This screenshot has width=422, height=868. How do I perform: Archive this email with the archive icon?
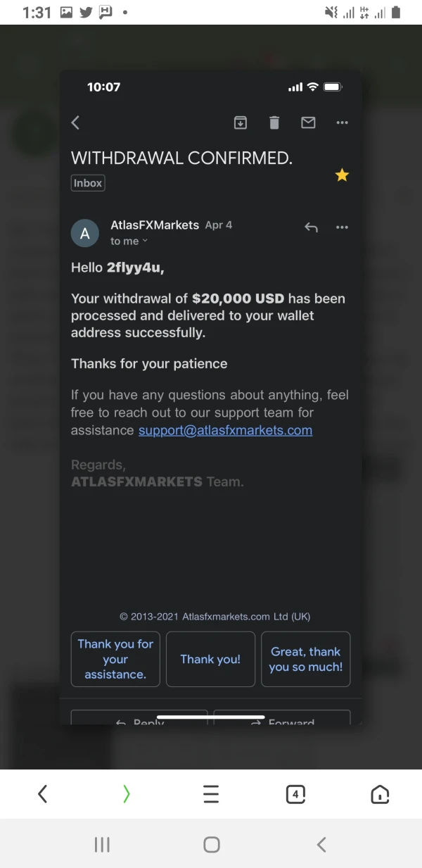pyautogui.click(x=241, y=123)
